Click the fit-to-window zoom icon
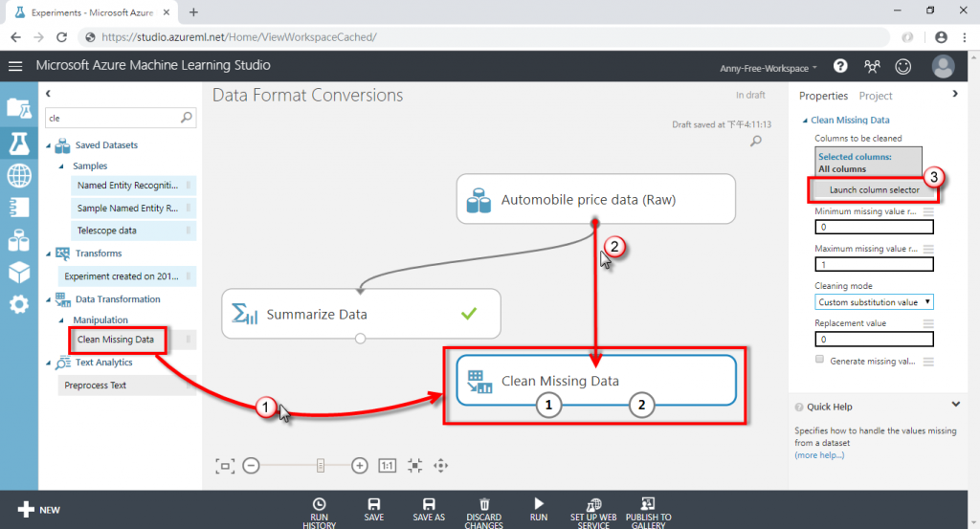The width and height of the screenshot is (980, 529). pos(225,466)
